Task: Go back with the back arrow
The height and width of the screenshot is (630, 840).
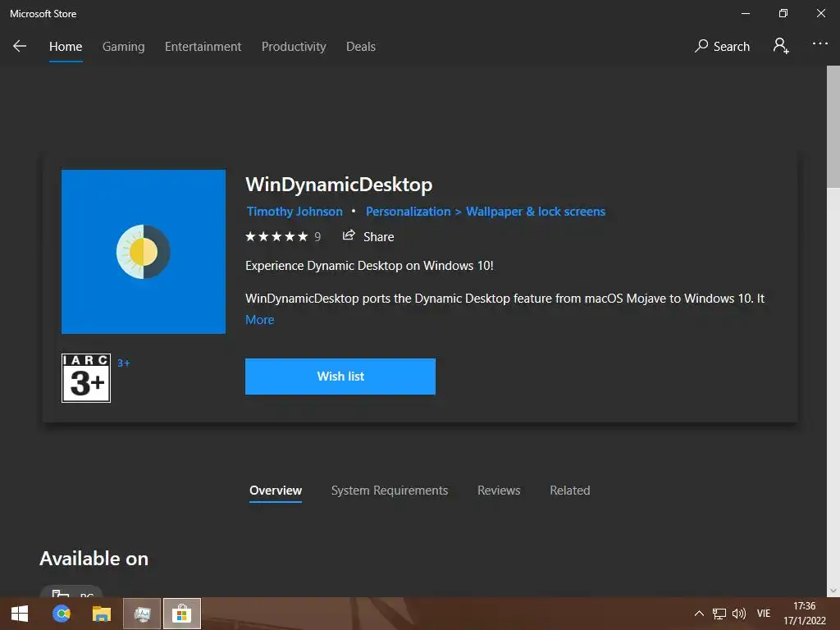Action: pos(20,47)
